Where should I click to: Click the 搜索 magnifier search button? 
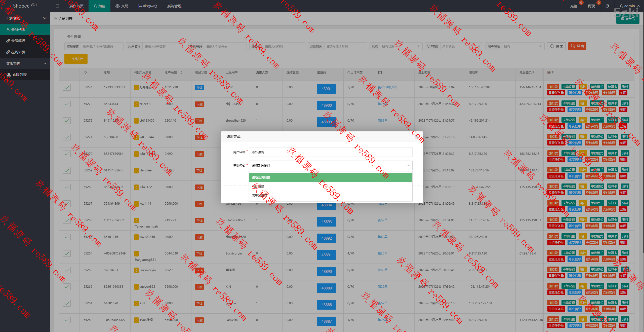556,46
